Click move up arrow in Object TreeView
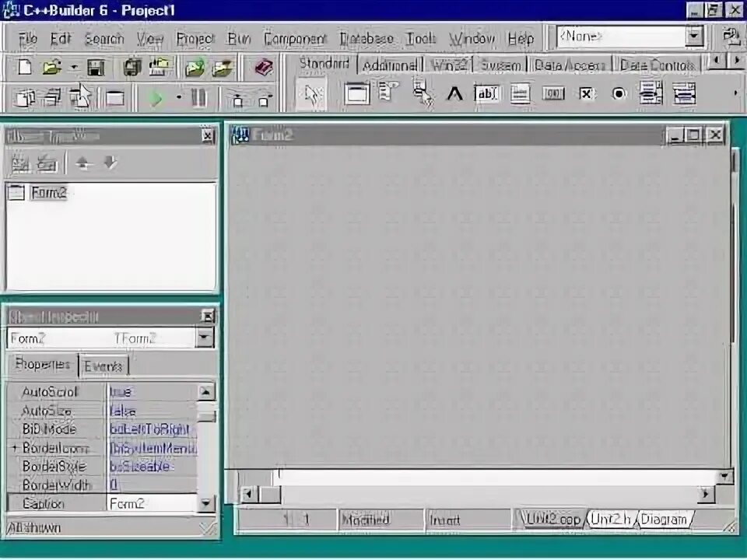This screenshot has height=560, width=747. pyautogui.click(x=84, y=163)
